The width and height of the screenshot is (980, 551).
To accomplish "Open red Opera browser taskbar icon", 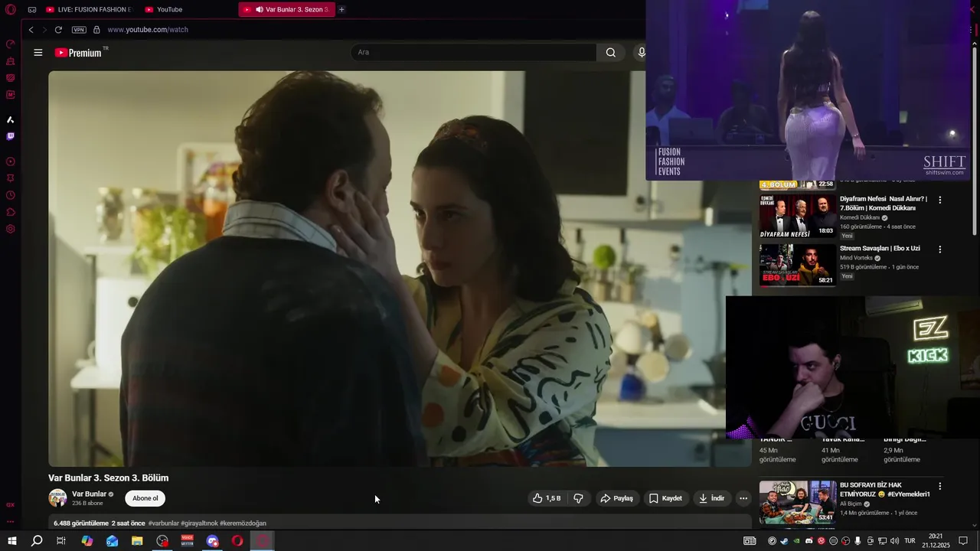I will coord(237,541).
